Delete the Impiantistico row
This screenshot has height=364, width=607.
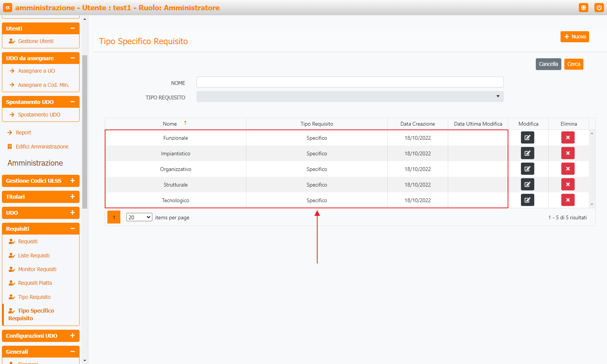pyautogui.click(x=568, y=153)
